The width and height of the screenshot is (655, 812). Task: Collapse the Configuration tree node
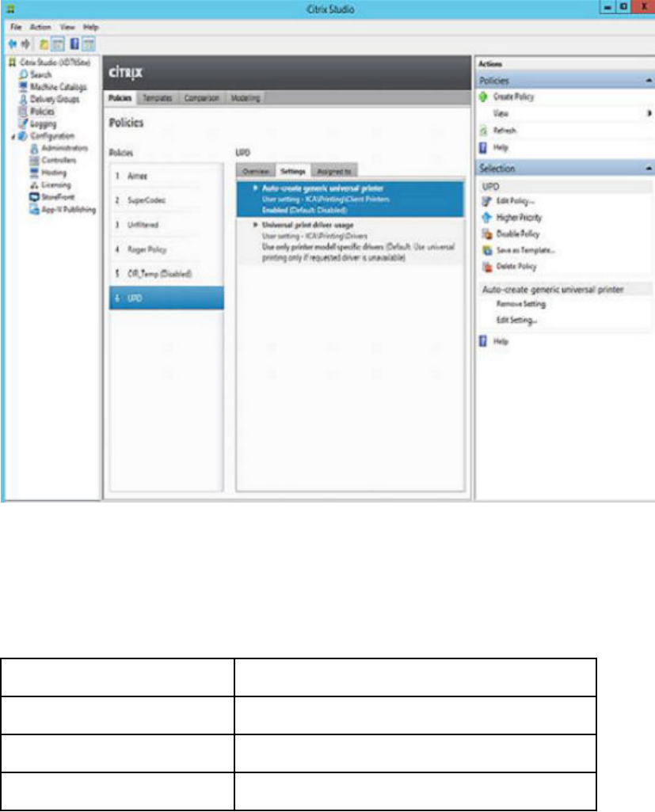coord(13,137)
